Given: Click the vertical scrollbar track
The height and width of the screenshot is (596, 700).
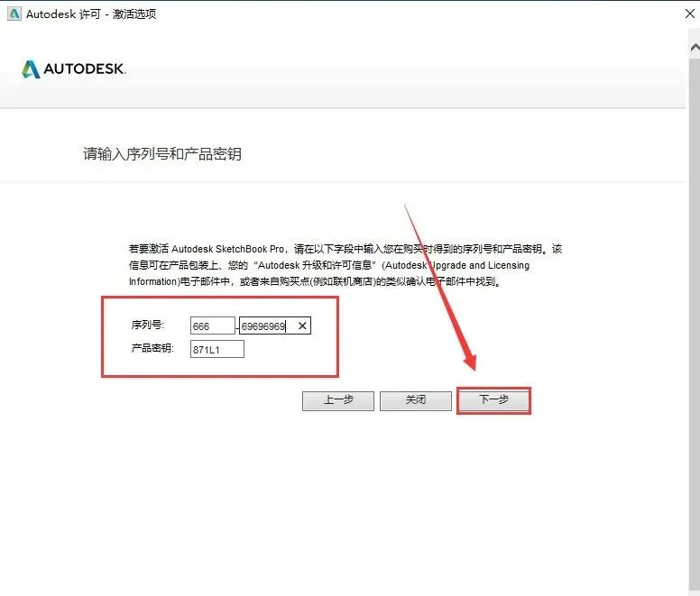Looking at the screenshot, I should pos(695,326).
